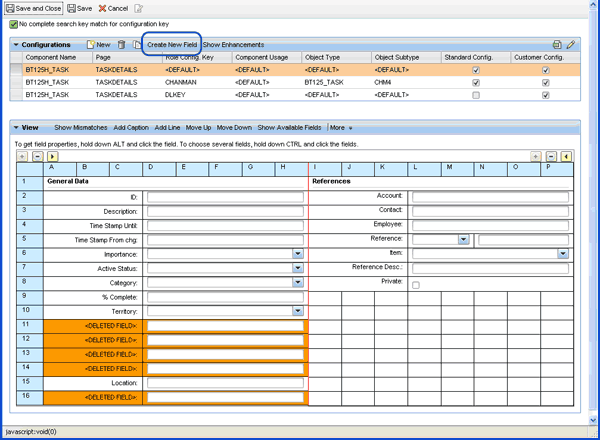Click the yellow left-arrow icon at grid right
Screen dimensions: 600x440
(x=566, y=157)
